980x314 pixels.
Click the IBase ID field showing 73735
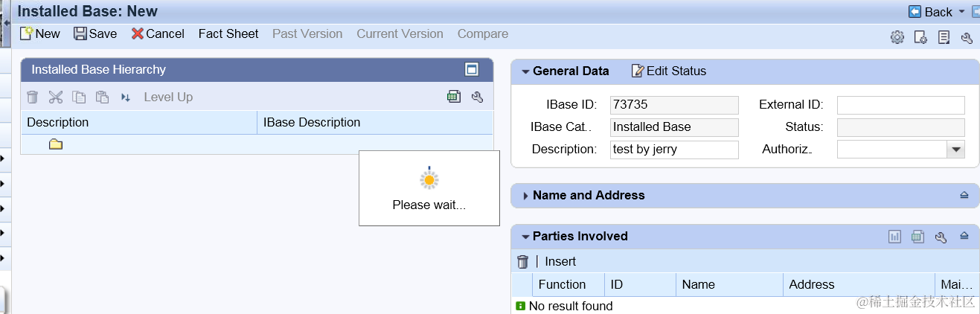coord(674,105)
